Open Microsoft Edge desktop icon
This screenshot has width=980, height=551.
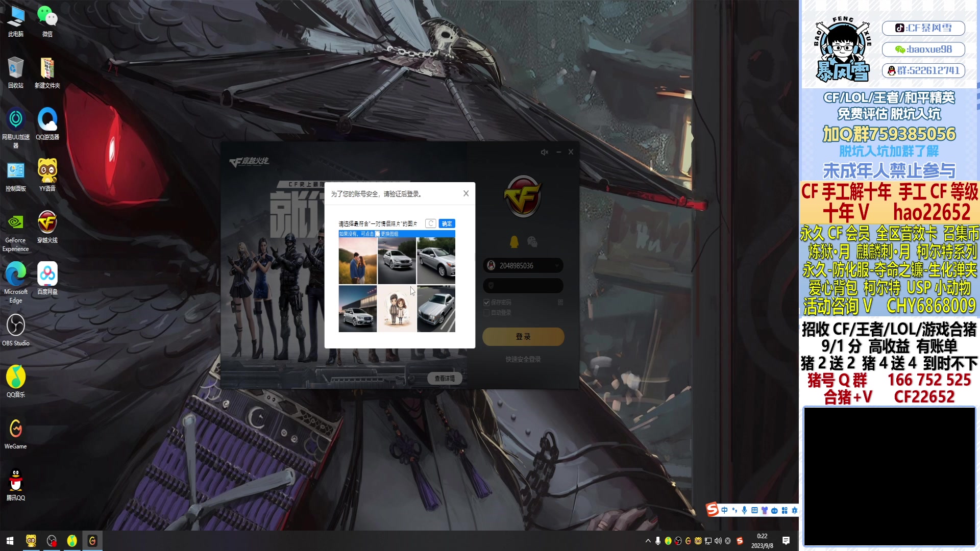[x=16, y=283]
